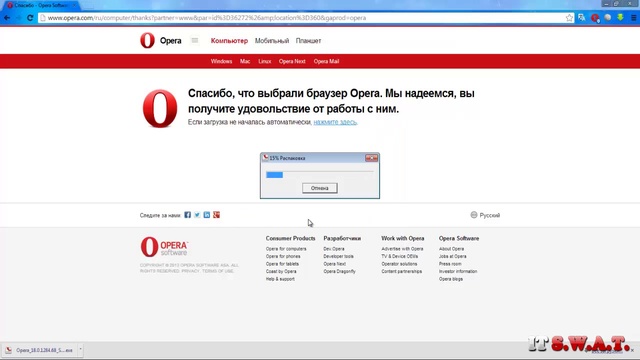Reload the page with refresh icon
The width and height of the screenshot is (640, 360).
point(30,18)
